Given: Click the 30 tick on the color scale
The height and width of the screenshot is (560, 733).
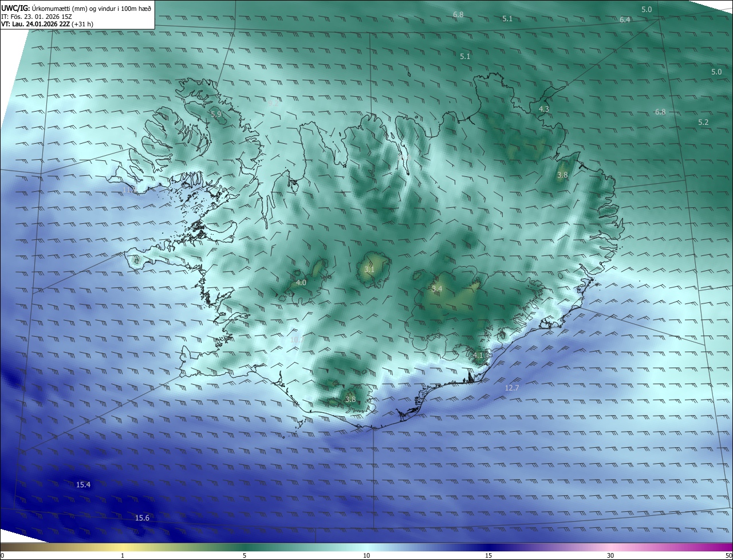Looking at the screenshot, I should 610,555.
